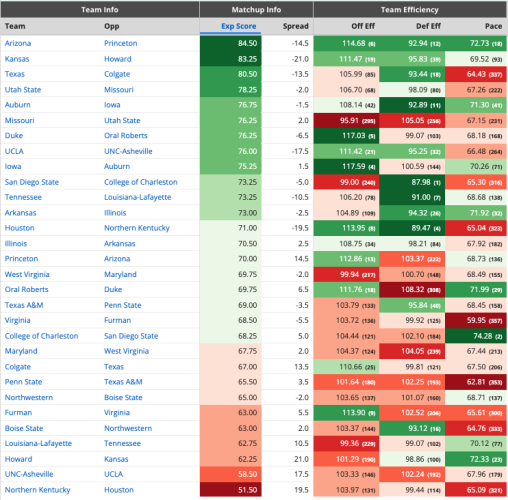Open Northern Kentucky link in Team column
This screenshot has height=500, width=508.
click(x=37, y=490)
